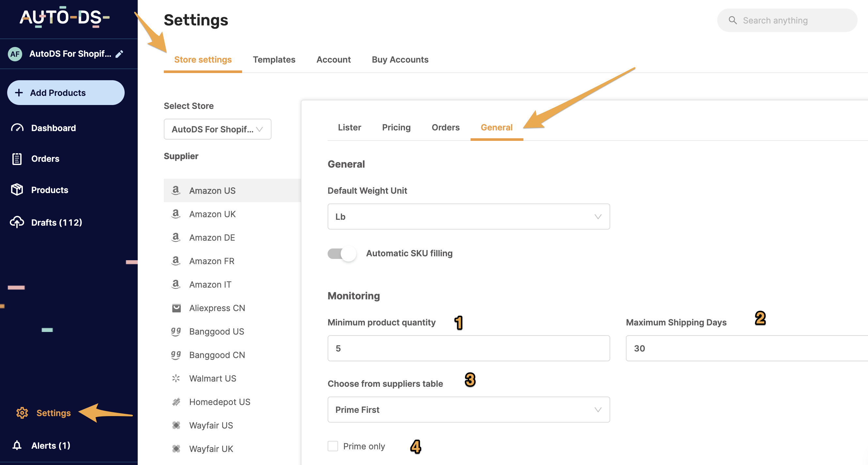Select Amazon UK supplier

pyautogui.click(x=232, y=214)
